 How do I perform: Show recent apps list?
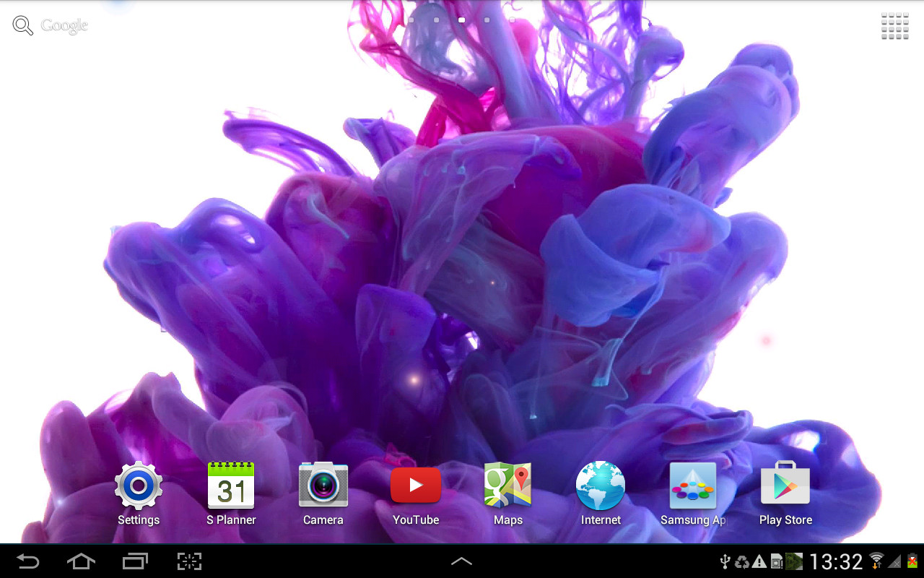coord(135,561)
